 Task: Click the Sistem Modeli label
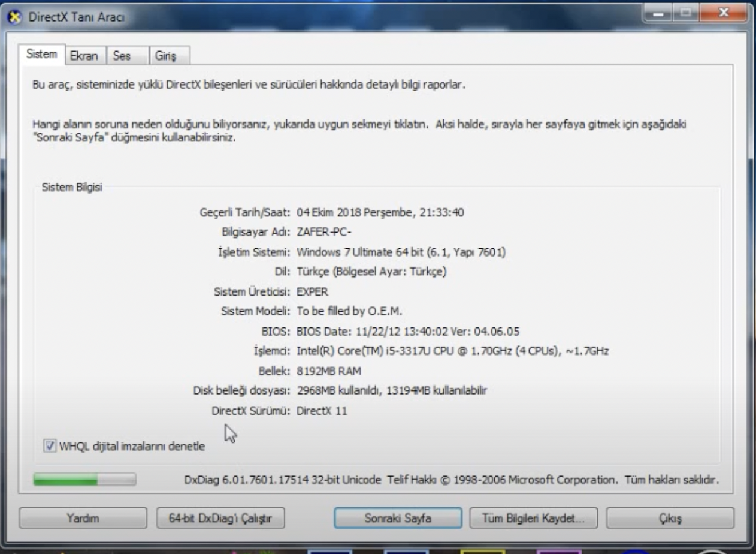[256, 311]
